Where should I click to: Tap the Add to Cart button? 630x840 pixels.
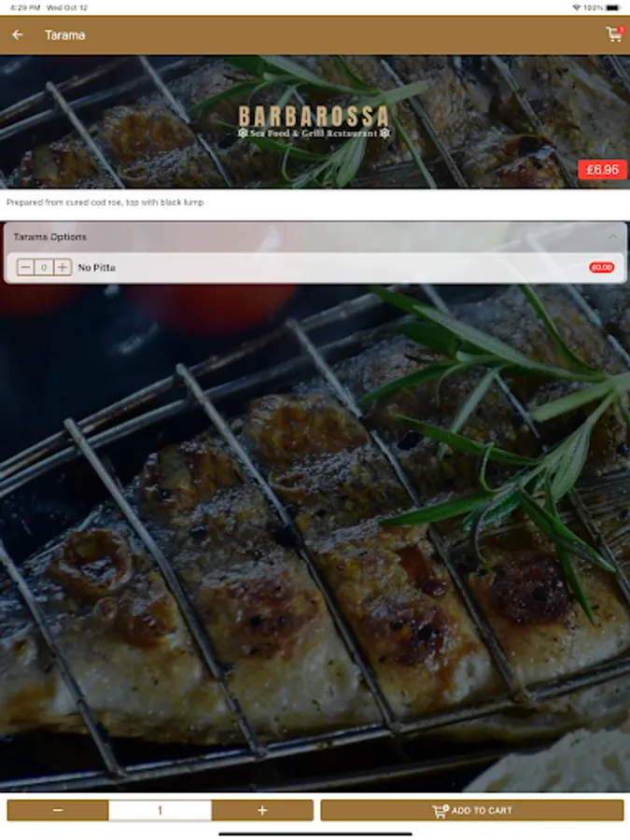pyautogui.click(x=472, y=810)
